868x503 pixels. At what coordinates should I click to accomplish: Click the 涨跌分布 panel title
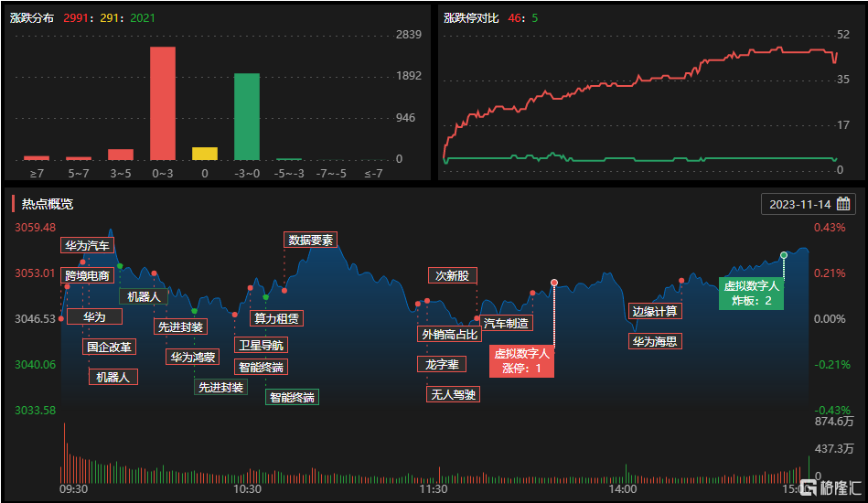(x=31, y=17)
